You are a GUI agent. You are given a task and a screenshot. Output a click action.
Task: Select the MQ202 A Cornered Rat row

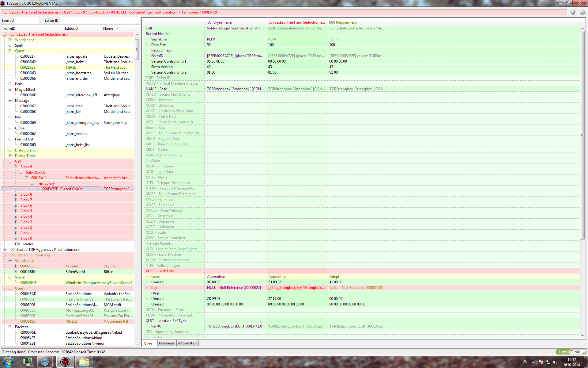coord(68,321)
